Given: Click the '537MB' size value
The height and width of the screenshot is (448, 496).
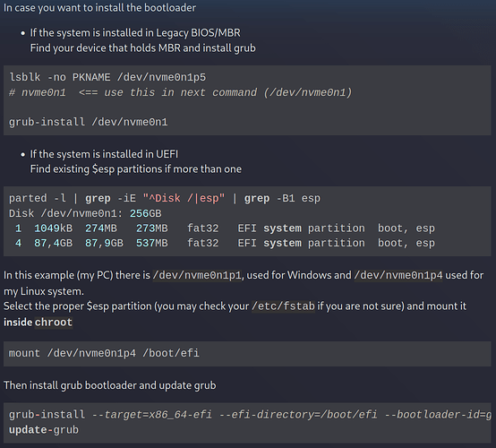Looking at the screenshot, I should 152,243.
